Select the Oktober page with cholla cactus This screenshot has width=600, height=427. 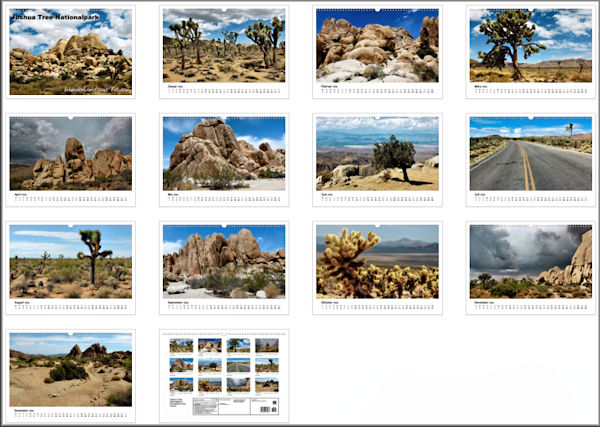[x=377, y=260]
